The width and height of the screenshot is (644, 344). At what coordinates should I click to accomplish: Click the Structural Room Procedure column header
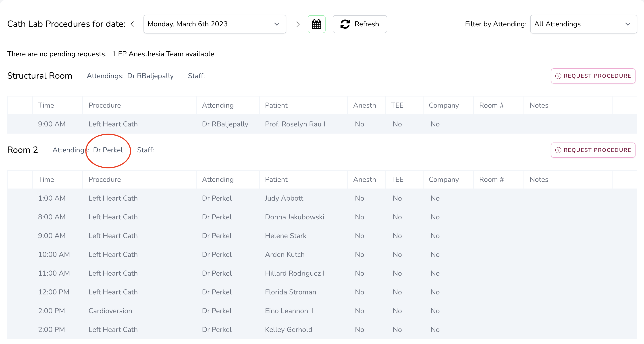(104, 105)
